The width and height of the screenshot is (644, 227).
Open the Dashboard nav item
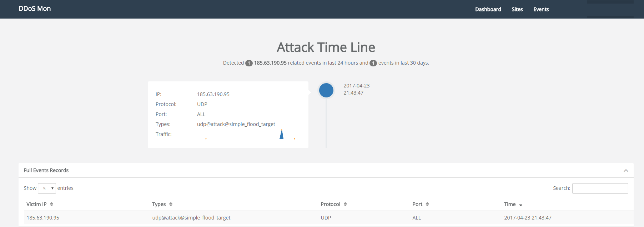488,9
